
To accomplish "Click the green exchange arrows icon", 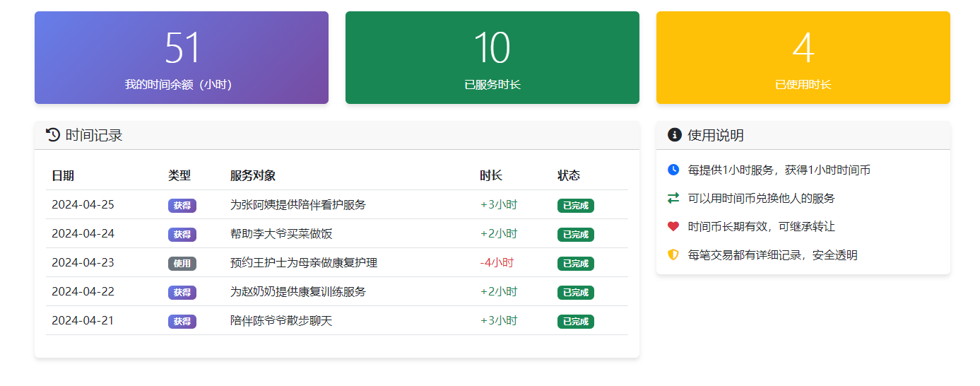I will click(x=673, y=198).
